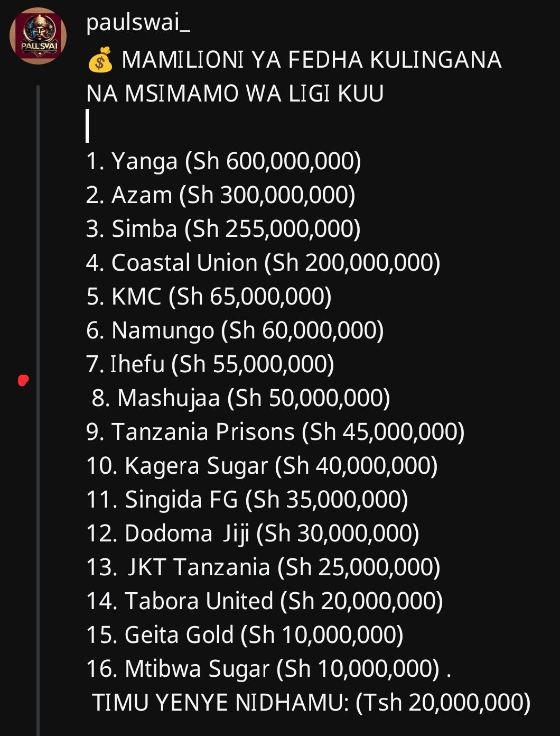Open the paulswai_ profile avatar

(x=38, y=36)
